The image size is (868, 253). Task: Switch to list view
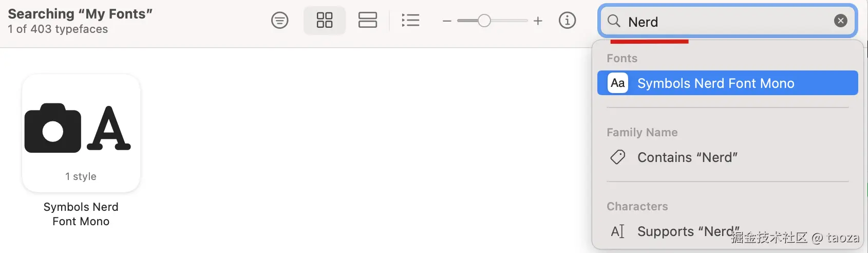410,21
